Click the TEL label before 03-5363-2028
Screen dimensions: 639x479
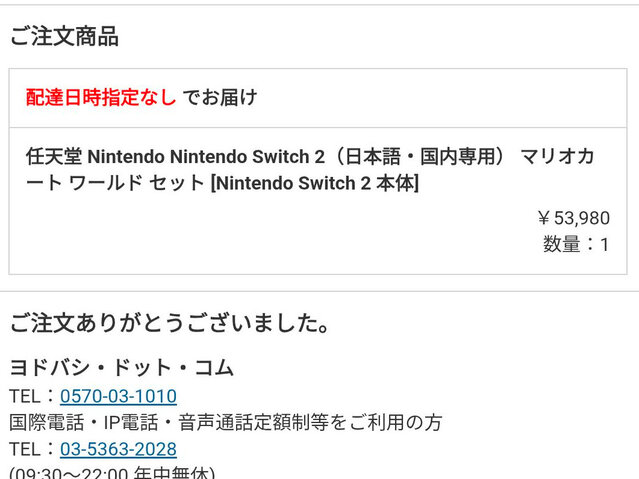click(x=25, y=449)
